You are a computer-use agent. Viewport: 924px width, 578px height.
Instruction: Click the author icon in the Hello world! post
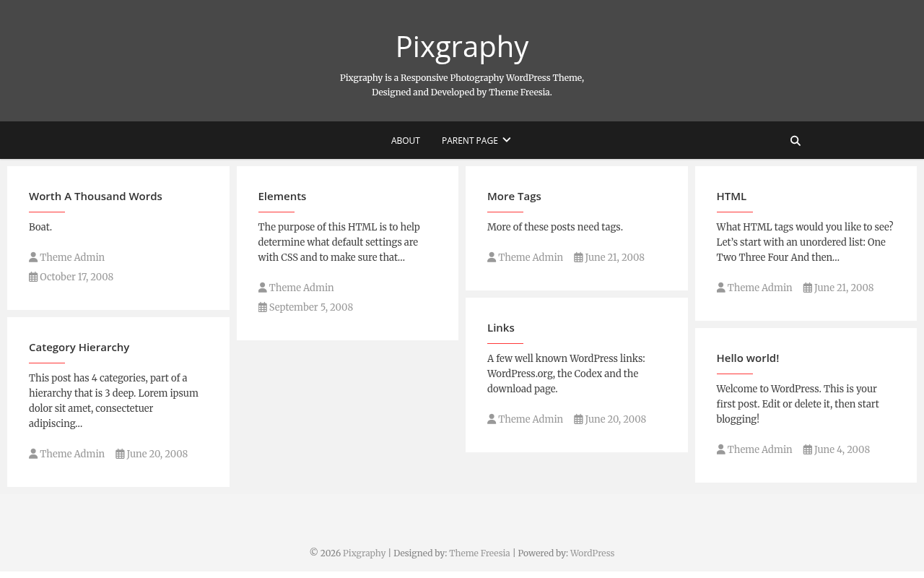(721, 449)
